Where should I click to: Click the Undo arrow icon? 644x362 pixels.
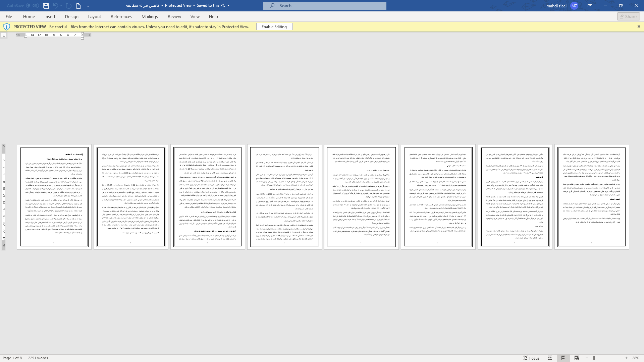point(56,6)
